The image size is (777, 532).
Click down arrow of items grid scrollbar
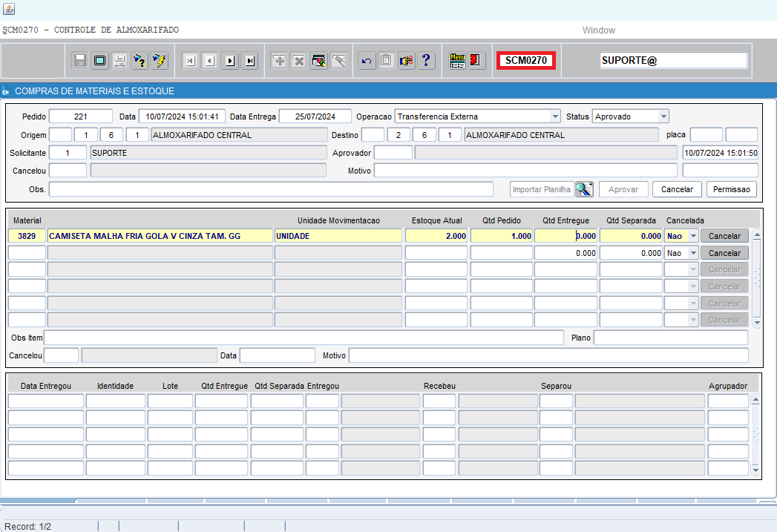757,323
